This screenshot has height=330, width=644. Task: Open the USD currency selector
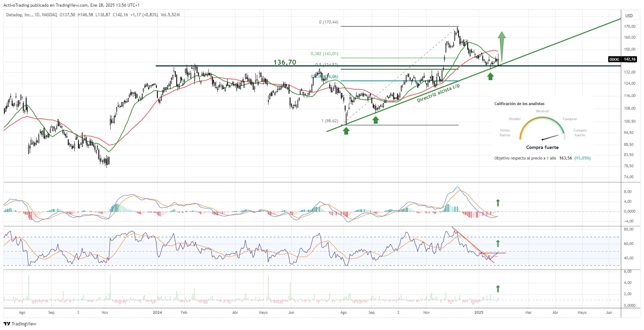[x=629, y=15]
